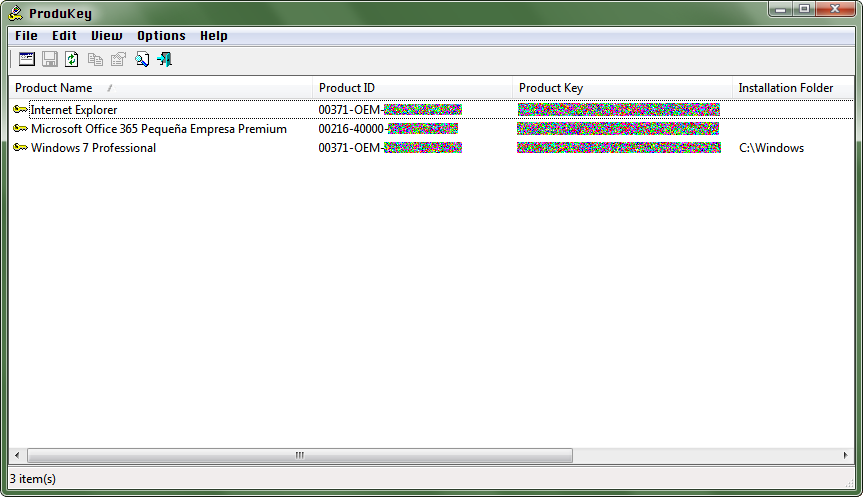863x497 pixels.
Task: Click the Find magnifier toolbar icon
Action: pos(141,59)
